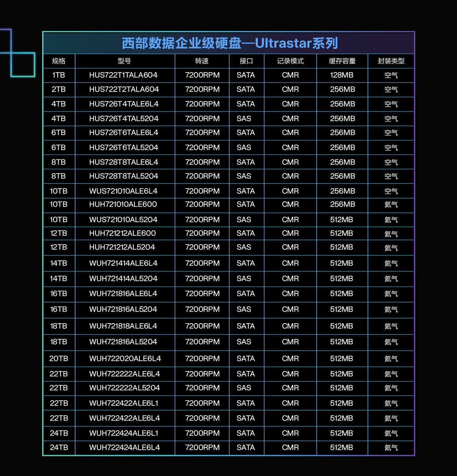Click the 记录模式 column header
The width and height of the screenshot is (457, 476).
290,61
